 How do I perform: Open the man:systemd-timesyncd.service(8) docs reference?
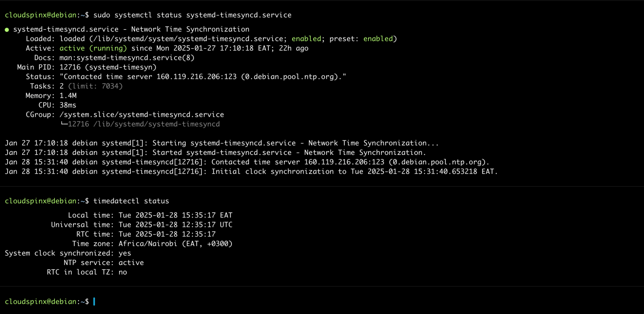tap(127, 58)
